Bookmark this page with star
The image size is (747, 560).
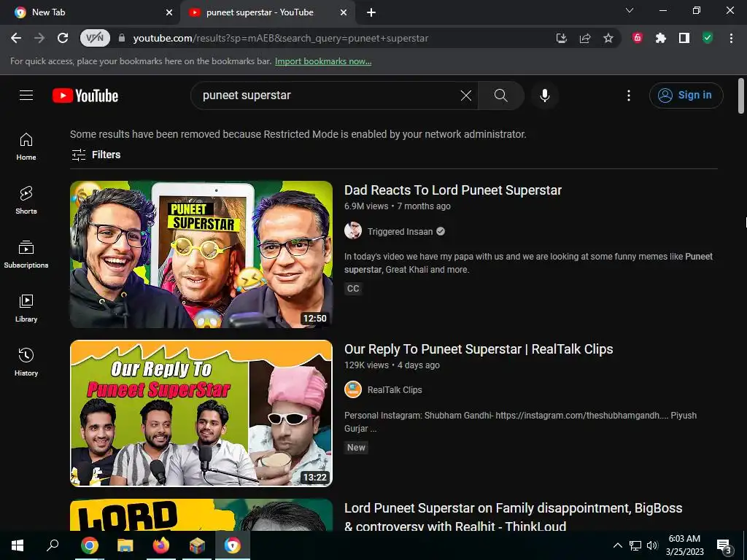tap(608, 38)
